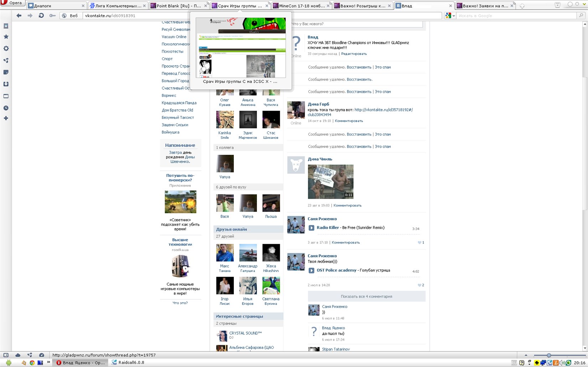Click the address bar with vkontakte.ru URL
Screen dimensions: 588x367
point(262,16)
